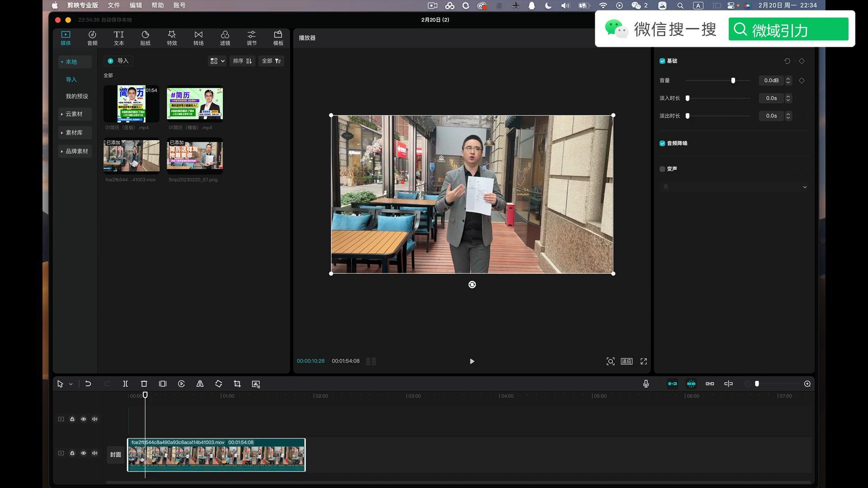Toggle the 音频降噪 noise reduction checkbox
868x488 pixels.
click(662, 143)
